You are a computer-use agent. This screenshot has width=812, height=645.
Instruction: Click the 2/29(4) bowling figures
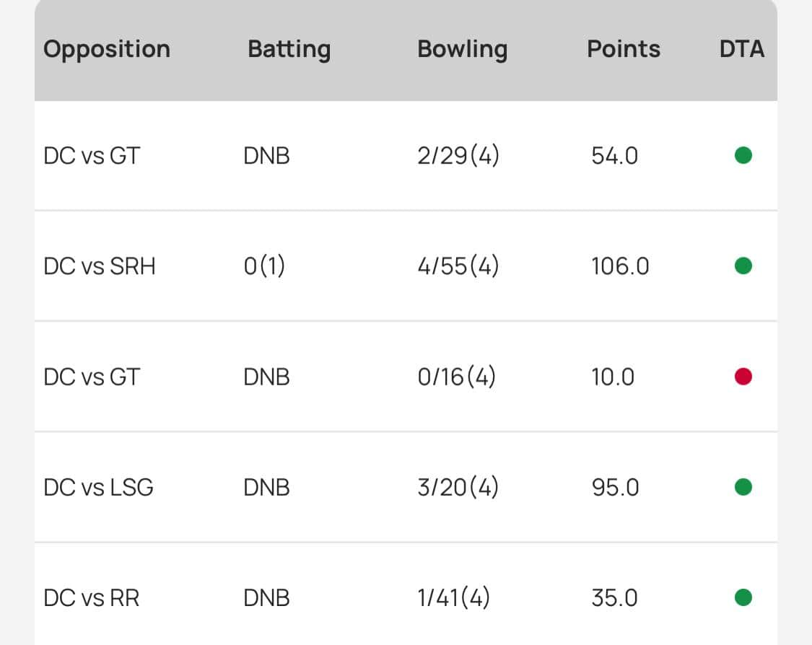pyautogui.click(x=458, y=156)
